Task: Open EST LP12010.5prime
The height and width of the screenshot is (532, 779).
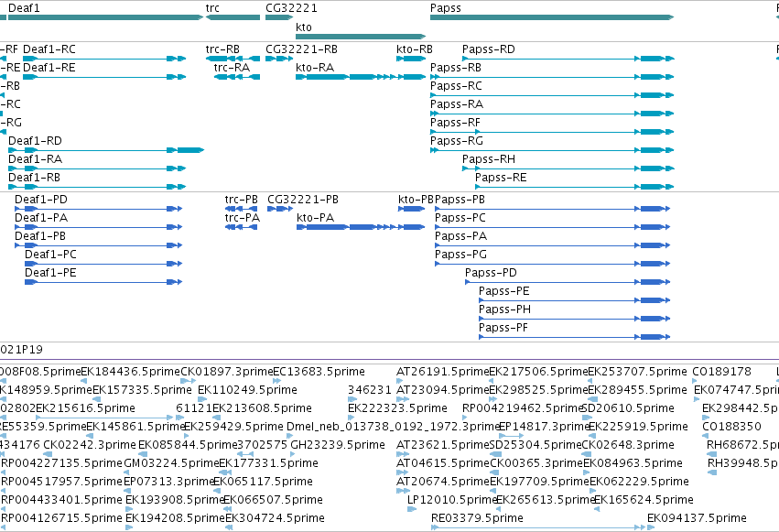Action: pos(452,501)
